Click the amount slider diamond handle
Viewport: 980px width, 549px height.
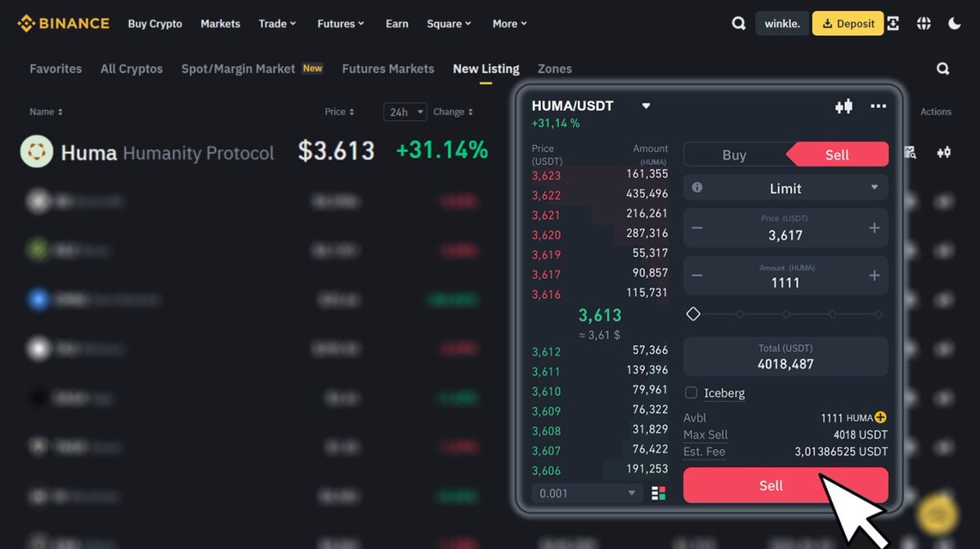point(693,315)
